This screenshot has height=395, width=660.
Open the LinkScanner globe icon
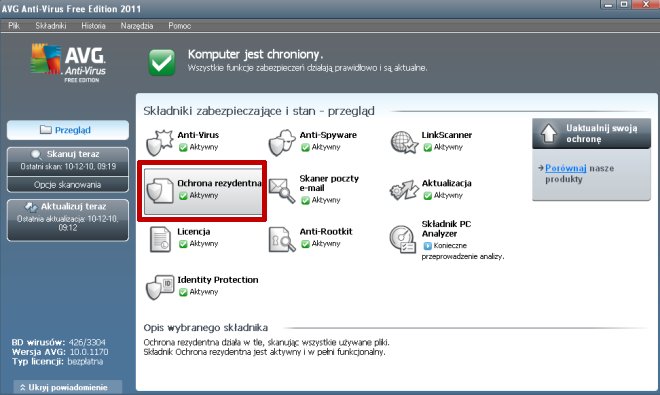click(404, 142)
